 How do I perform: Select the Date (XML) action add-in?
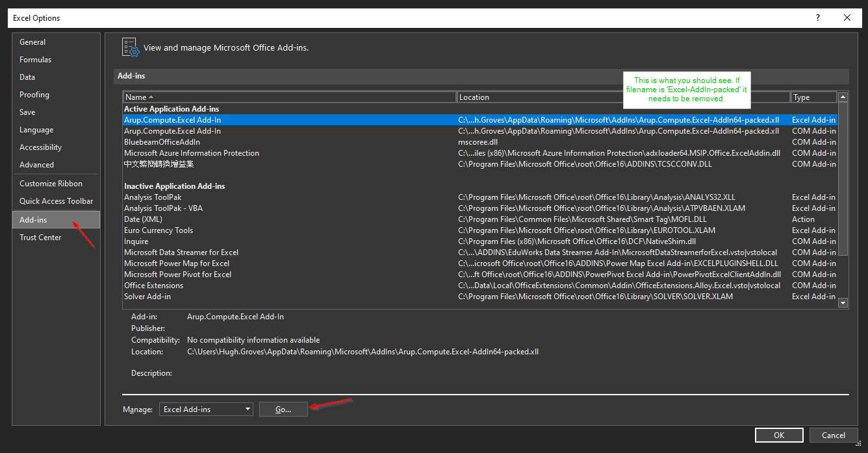click(480, 219)
